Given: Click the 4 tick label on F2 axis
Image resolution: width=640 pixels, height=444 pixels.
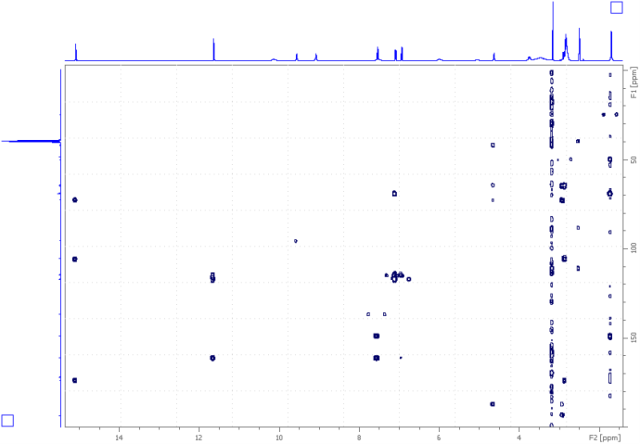Looking at the screenshot, I should (518, 437).
